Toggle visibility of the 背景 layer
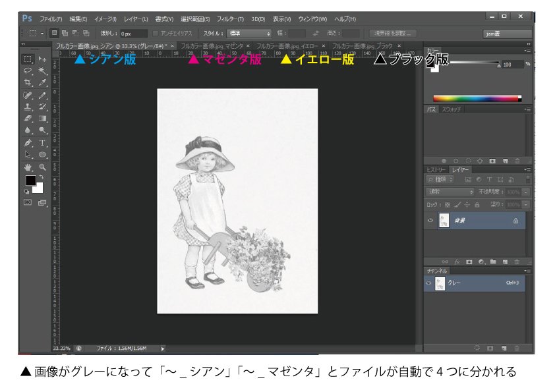This screenshot has height=392, width=555. click(430, 221)
